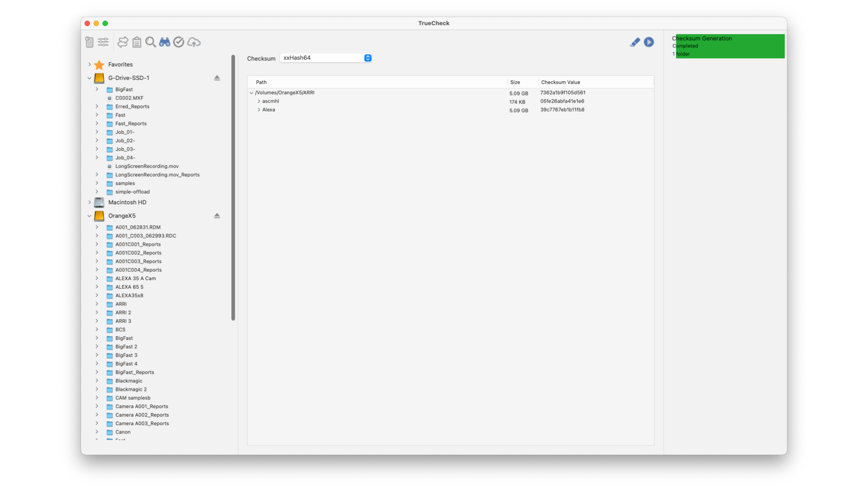The width and height of the screenshot is (868, 488).
Task: Click the sync arrows toolbar icon
Action: click(x=123, y=42)
